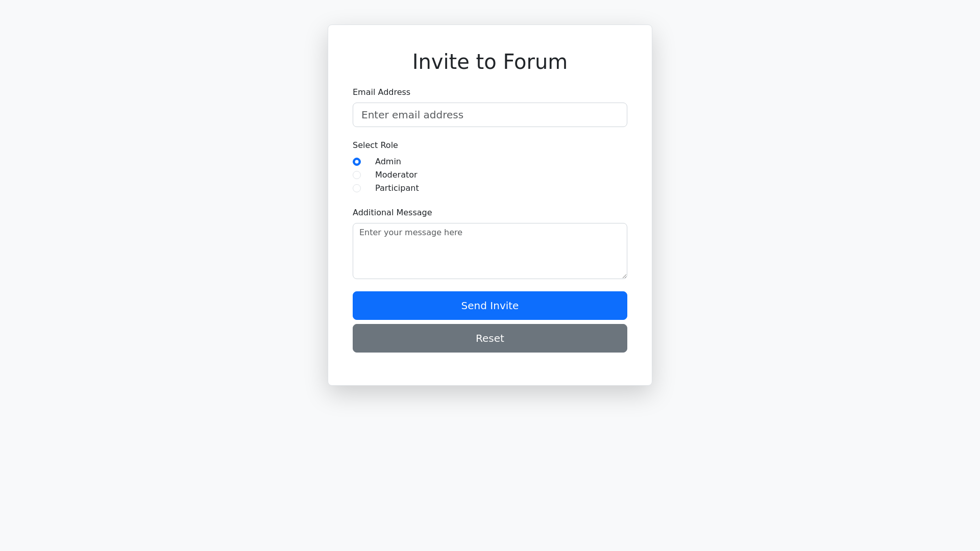Click the Additional Message text area
Screen dimensions: 980x551
click(x=489, y=251)
